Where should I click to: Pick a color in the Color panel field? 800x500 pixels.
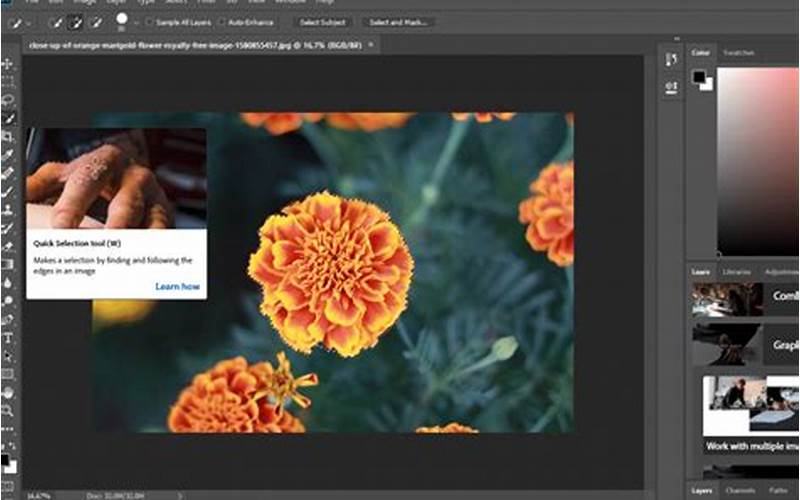tap(758, 161)
